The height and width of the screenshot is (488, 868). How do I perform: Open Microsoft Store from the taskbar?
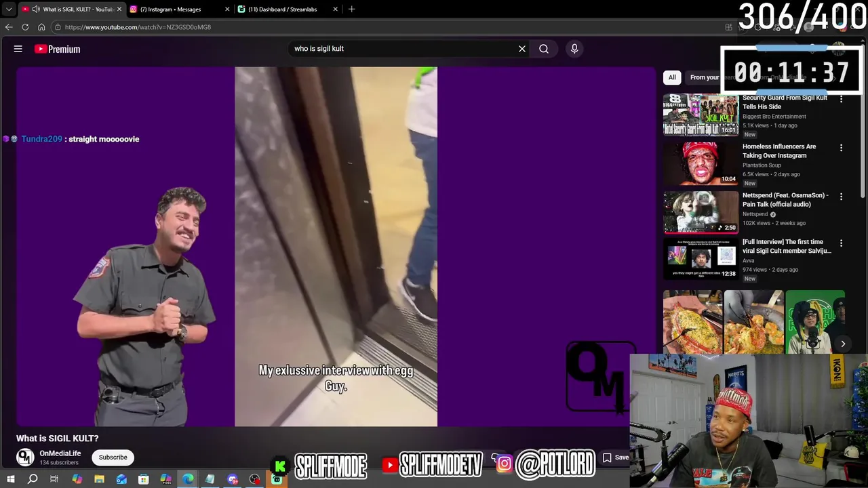point(144,479)
